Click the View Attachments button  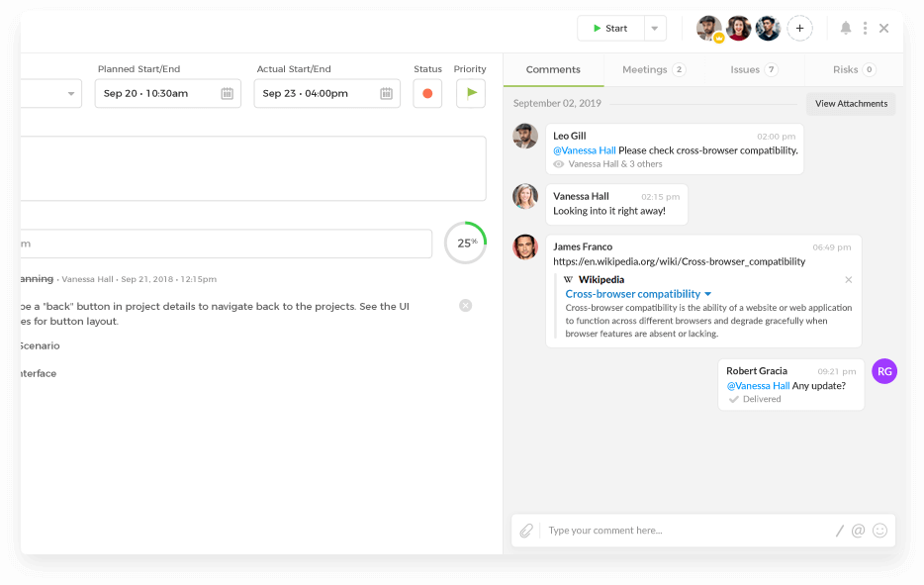[851, 104]
